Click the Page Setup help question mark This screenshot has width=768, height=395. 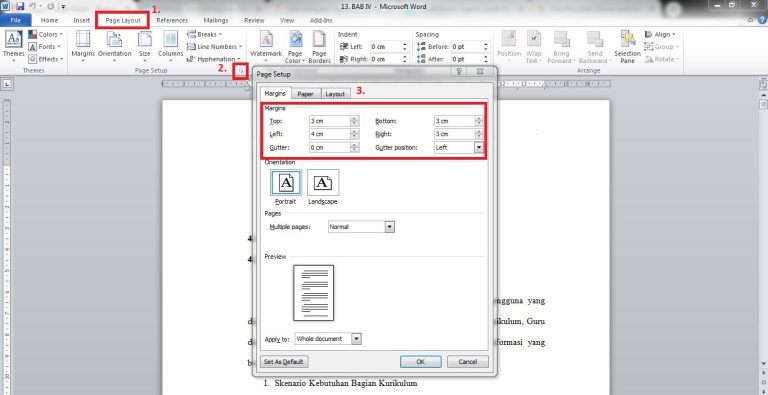[459, 72]
